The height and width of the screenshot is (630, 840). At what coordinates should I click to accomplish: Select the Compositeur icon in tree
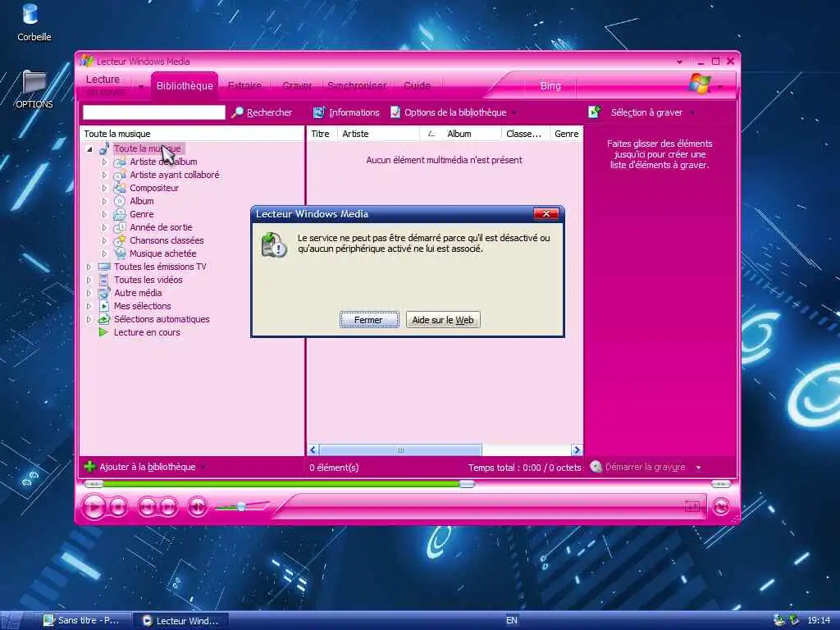[120, 188]
